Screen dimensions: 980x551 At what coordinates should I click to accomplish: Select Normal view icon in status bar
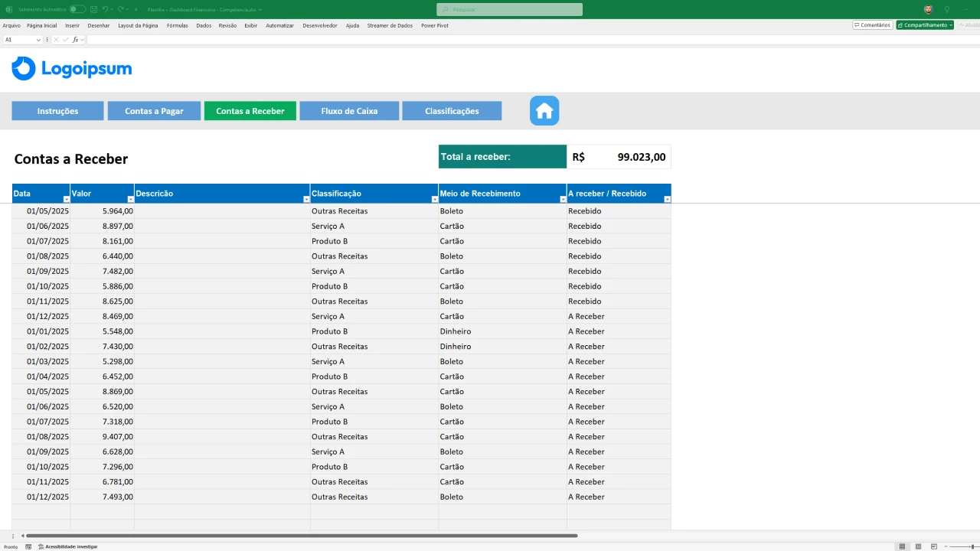point(902,546)
